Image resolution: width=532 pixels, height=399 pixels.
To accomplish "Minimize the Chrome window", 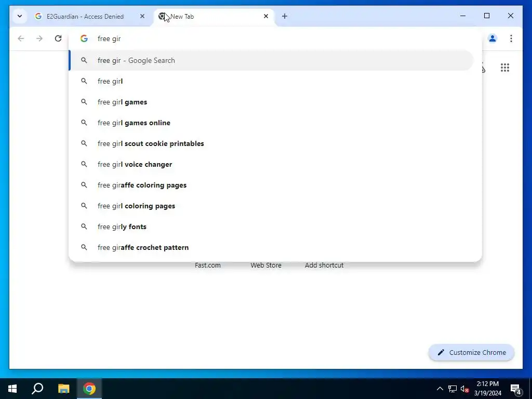I will pos(463,16).
